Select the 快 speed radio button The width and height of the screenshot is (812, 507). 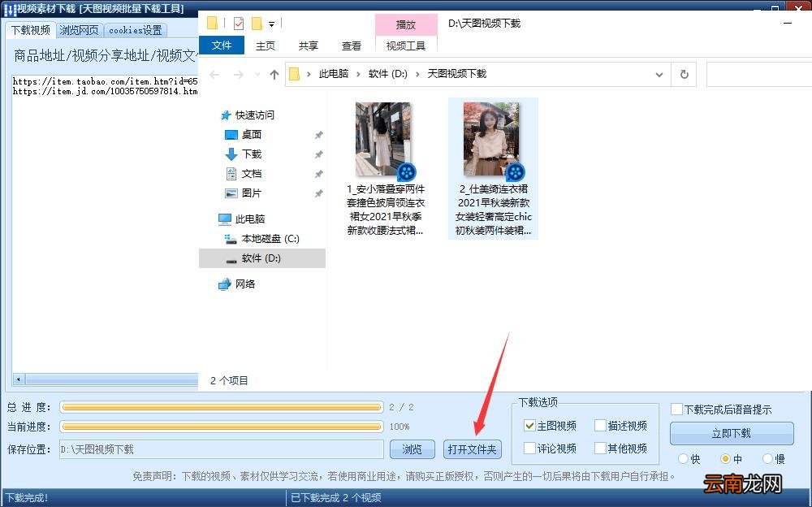[x=683, y=459]
